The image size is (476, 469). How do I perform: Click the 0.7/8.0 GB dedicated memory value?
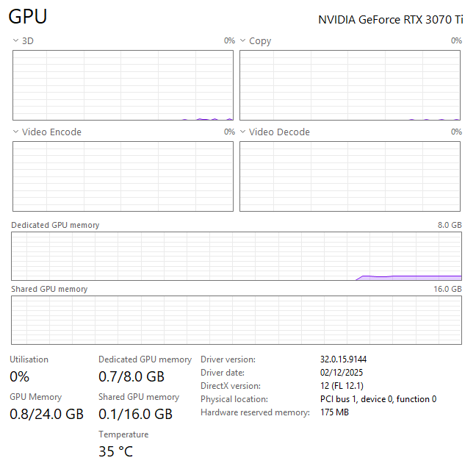coord(131,376)
